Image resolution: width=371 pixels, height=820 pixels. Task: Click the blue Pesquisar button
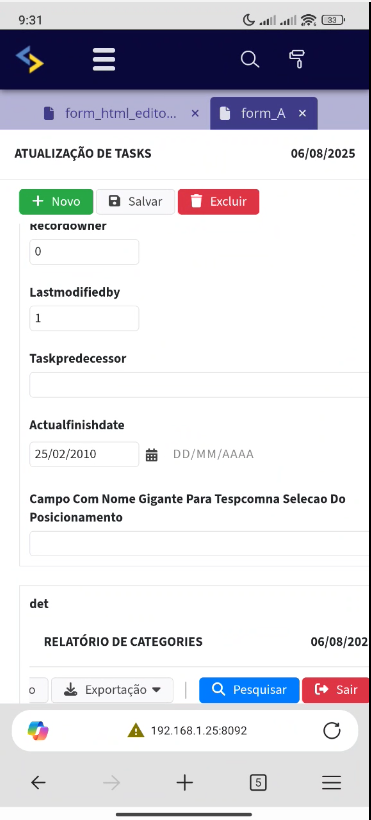click(x=249, y=690)
